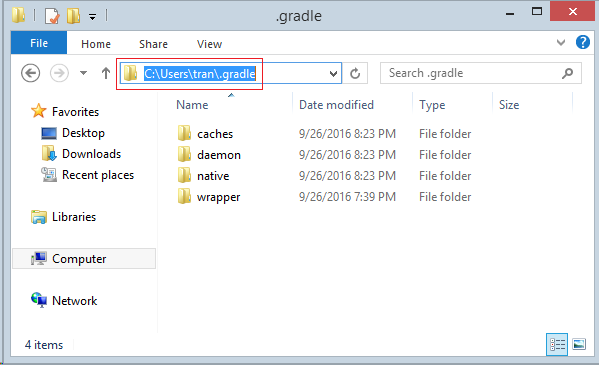The height and width of the screenshot is (365, 599).
Task: Refresh the current folder view
Action: 355,73
